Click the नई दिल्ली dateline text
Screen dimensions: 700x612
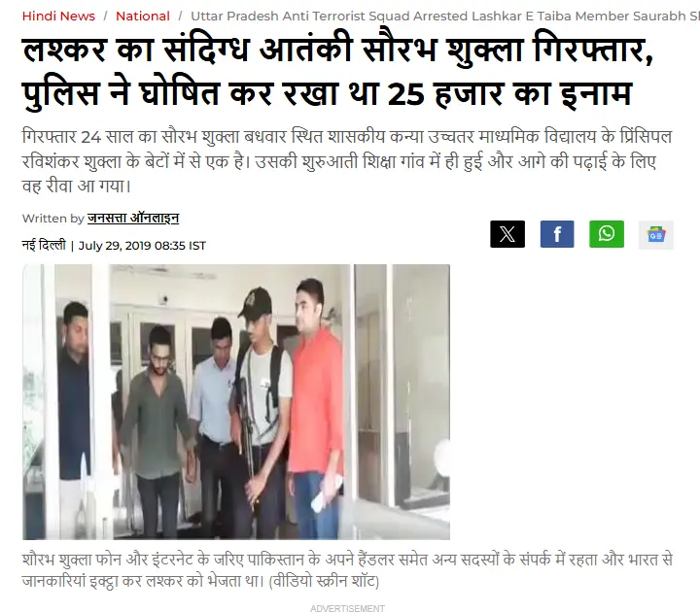[44, 246]
